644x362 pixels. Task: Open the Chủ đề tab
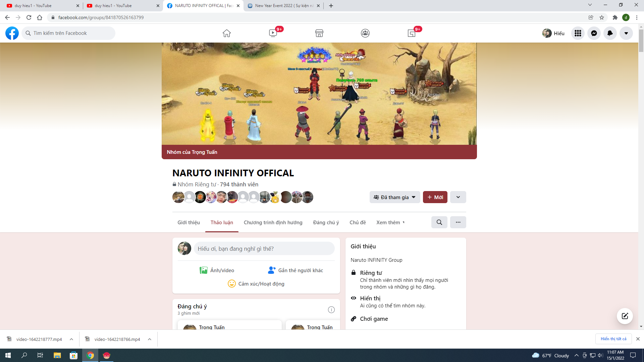(358, 222)
